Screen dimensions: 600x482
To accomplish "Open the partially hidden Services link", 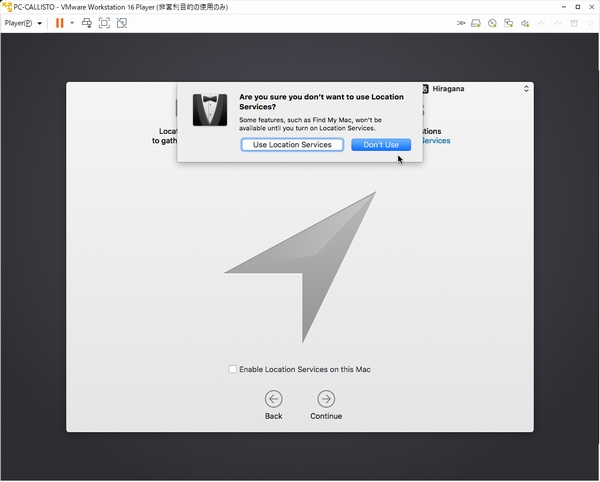I will [436, 141].
